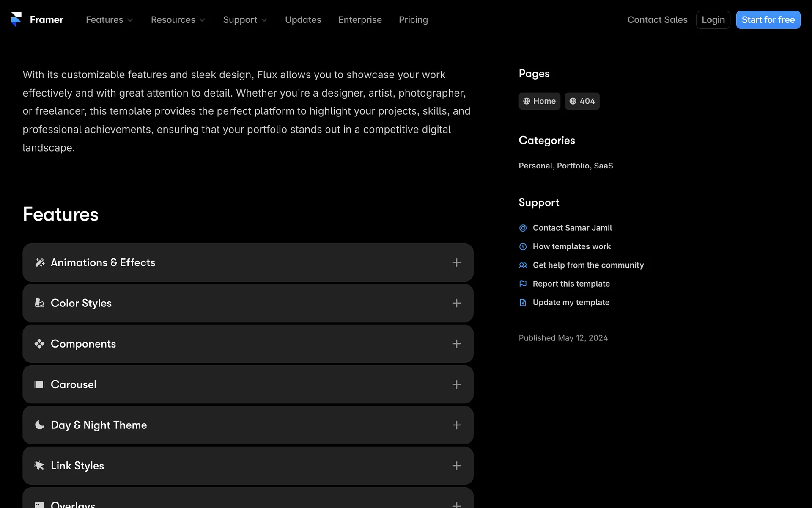Viewport: 812px width, 508px height.
Task: Expand the Components section plus icon
Action: (x=456, y=344)
